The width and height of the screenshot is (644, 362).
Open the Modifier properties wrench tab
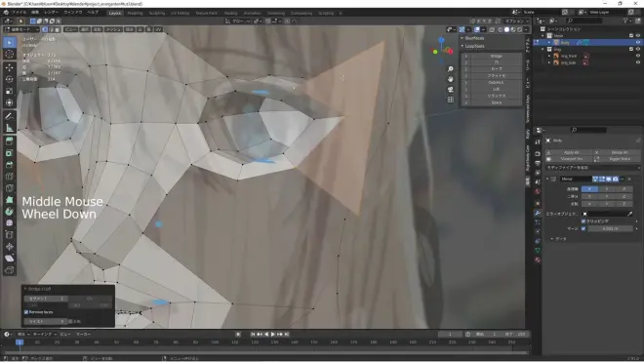(x=538, y=213)
